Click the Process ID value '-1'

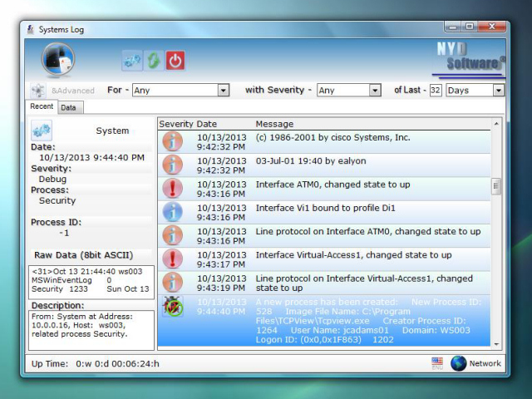tap(64, 233)
